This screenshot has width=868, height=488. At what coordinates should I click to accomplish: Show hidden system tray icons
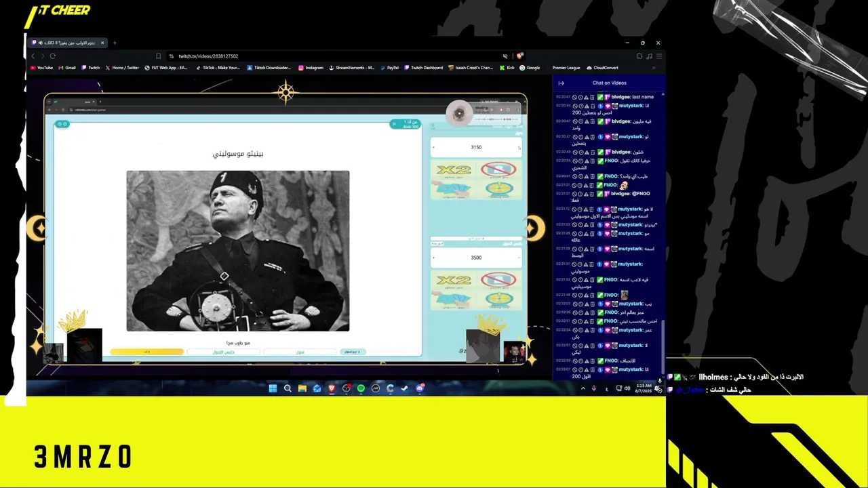pyautogui.click(x=583, y=388)
